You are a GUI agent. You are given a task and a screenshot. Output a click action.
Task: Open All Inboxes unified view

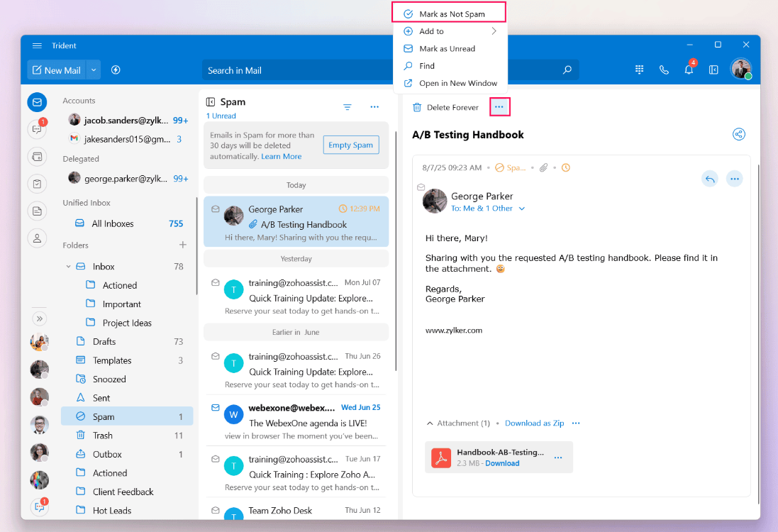point(128,224)
